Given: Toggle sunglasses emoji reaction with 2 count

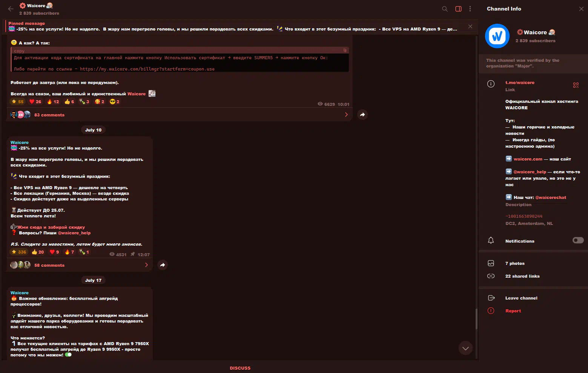Looking at the screenshot, I should click(114, 102).
